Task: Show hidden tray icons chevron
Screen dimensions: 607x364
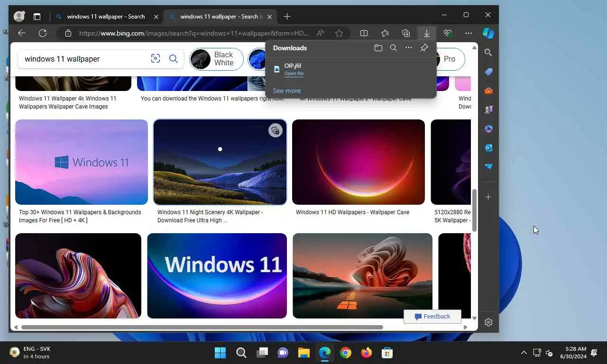Action: pyautogui.click(x=524, y=353)
